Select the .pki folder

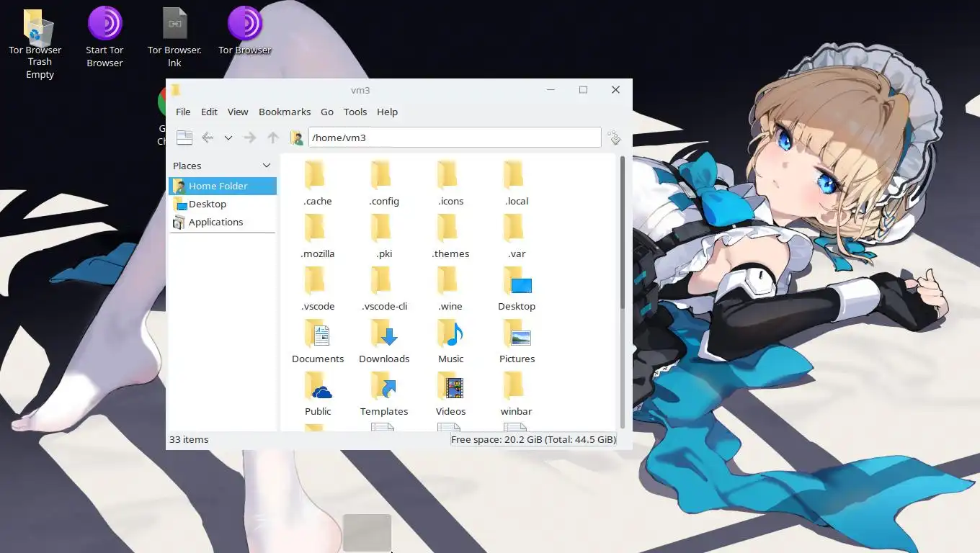(x=384, y=236)
